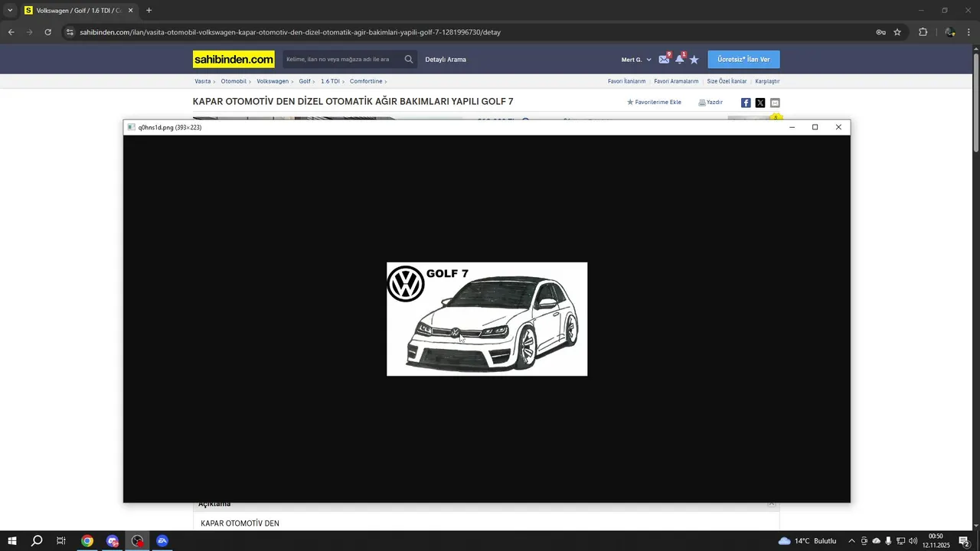Open Task View on taskbar

tap(61, 541)
